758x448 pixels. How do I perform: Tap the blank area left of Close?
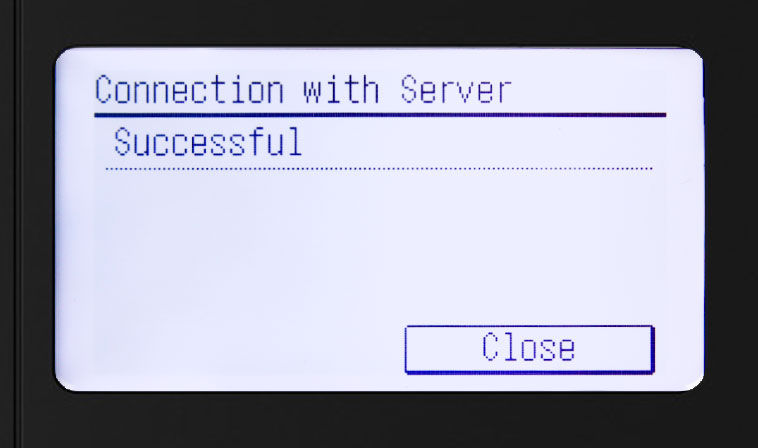click(249, 349)
